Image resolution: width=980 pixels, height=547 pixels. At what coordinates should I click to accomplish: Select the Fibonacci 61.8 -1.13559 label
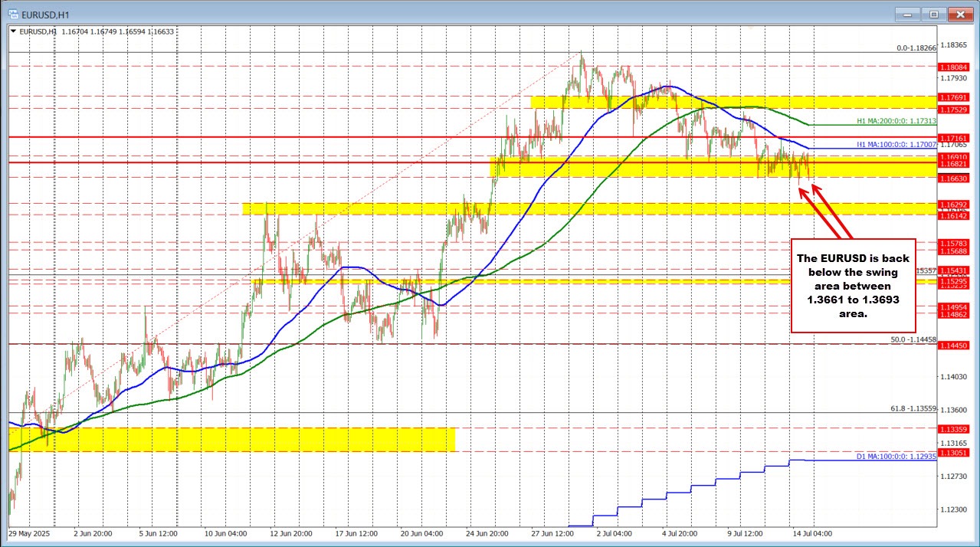tap(913, 408)
